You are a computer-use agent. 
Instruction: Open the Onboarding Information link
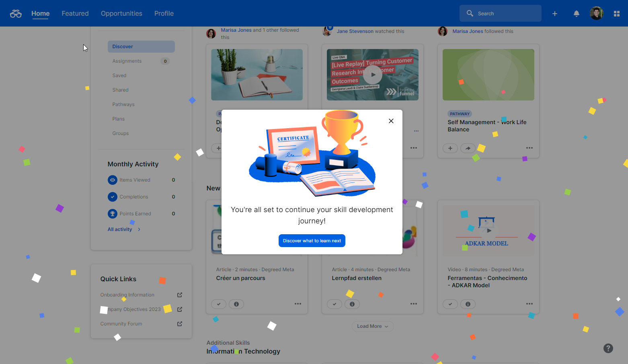click(127, 295)
